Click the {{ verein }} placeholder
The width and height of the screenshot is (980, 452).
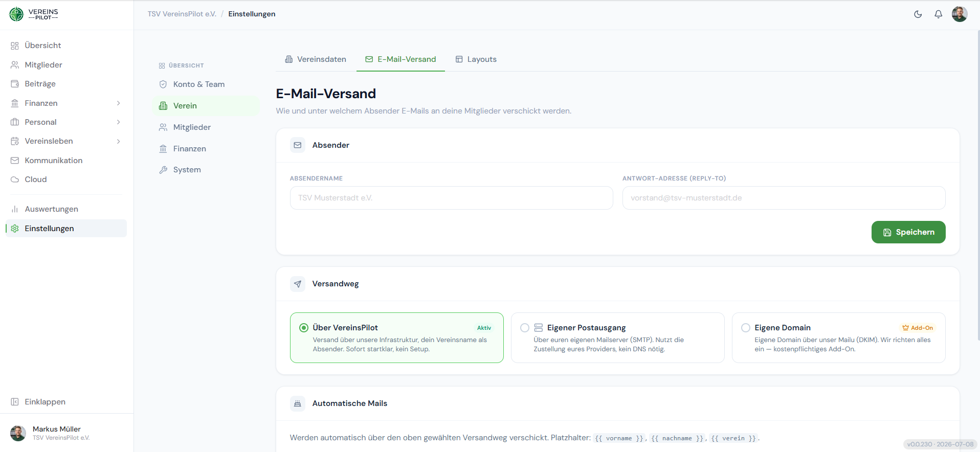(733, 438)
